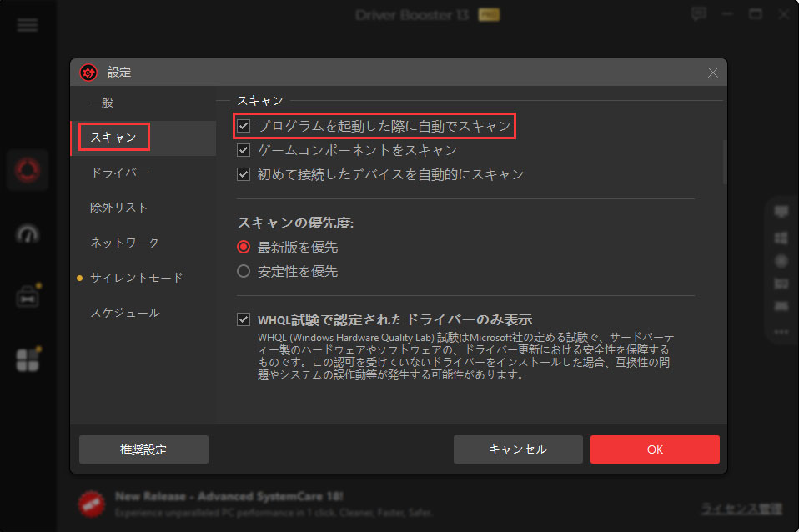Viewport: 799px width, 532px height.
Task: Select 安定性を優先 radio button
Action: pyautogui.click(x=244, y=271)
